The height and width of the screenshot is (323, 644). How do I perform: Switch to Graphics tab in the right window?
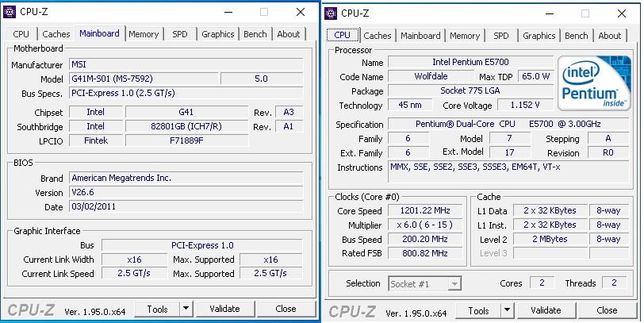click(x=539, y=36)
